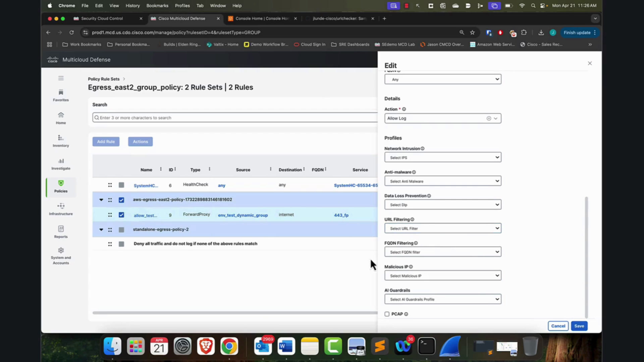Check the standalone-egress-policy-2 checkbox
This screenshot has width=644, height=362.
(121, 230)
